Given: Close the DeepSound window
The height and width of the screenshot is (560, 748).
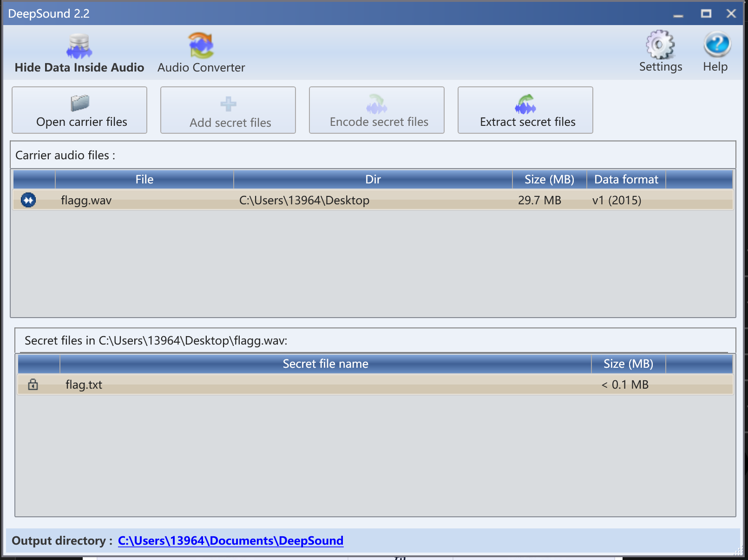Looking at the screenshot, I should coord(731,13).
